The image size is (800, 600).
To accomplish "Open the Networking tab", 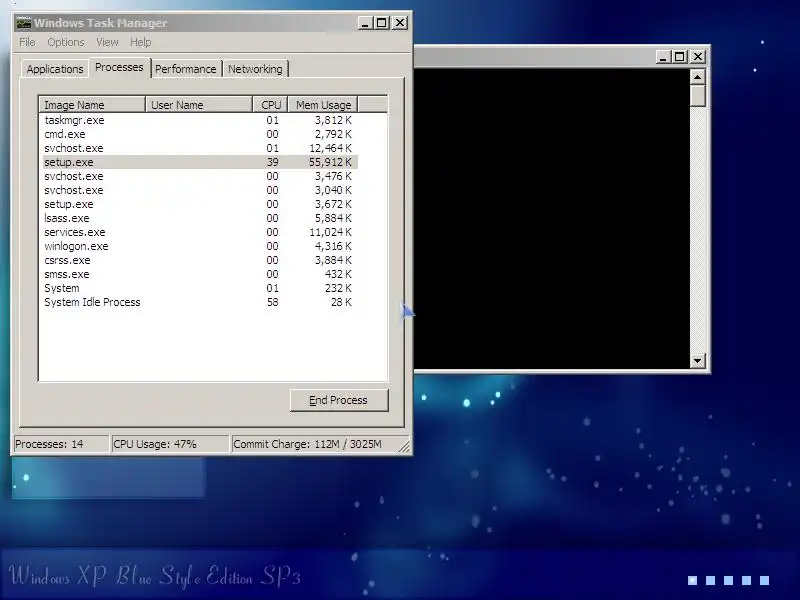I will pyautogui.click(x=255, y=69).
